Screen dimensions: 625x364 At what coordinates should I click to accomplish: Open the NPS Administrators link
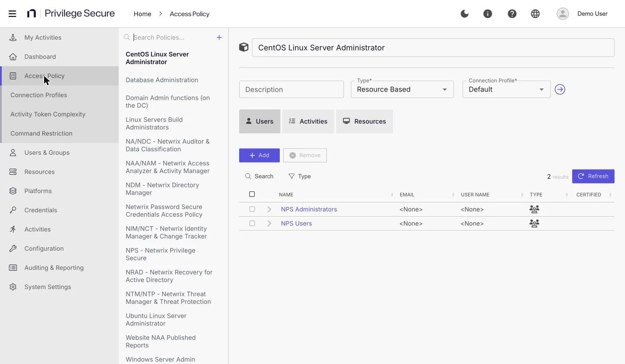point(309,209)
